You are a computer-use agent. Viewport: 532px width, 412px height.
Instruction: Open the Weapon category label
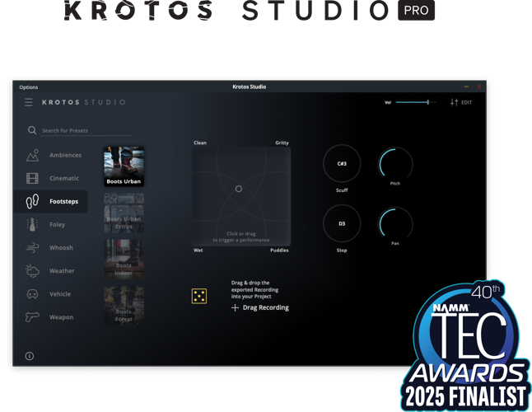62,317
